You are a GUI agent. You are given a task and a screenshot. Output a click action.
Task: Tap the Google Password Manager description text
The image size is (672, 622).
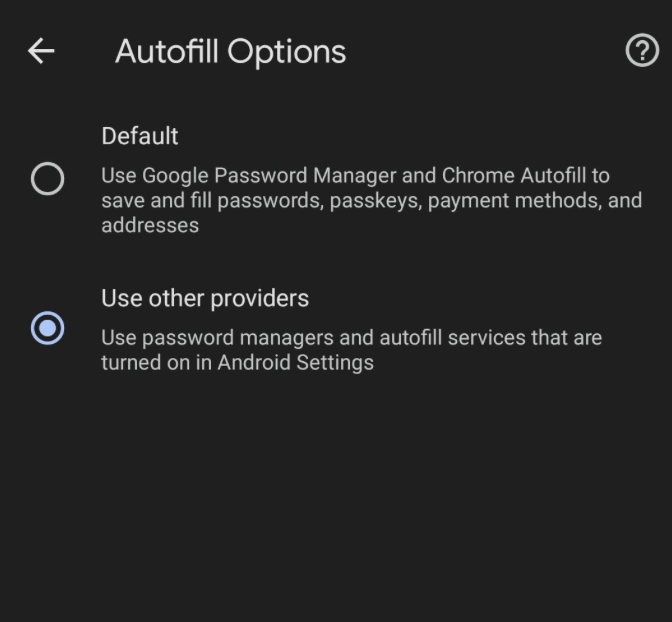[x=372, y=200]
